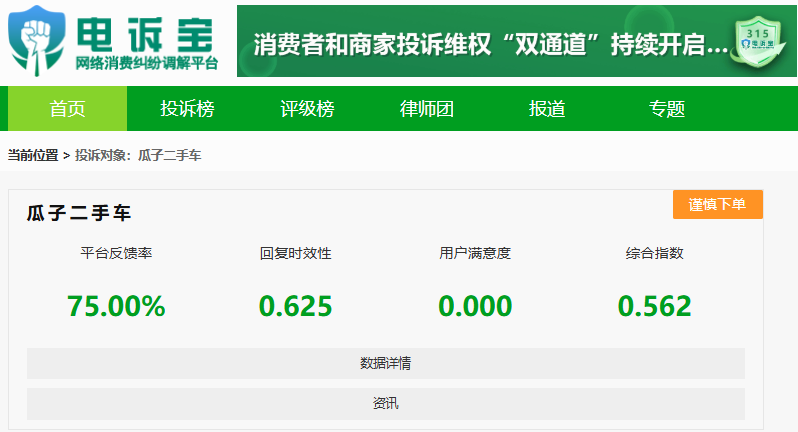Click the 0.625 response timeliness value
The image size is (798, 432).
pos(296,306)
